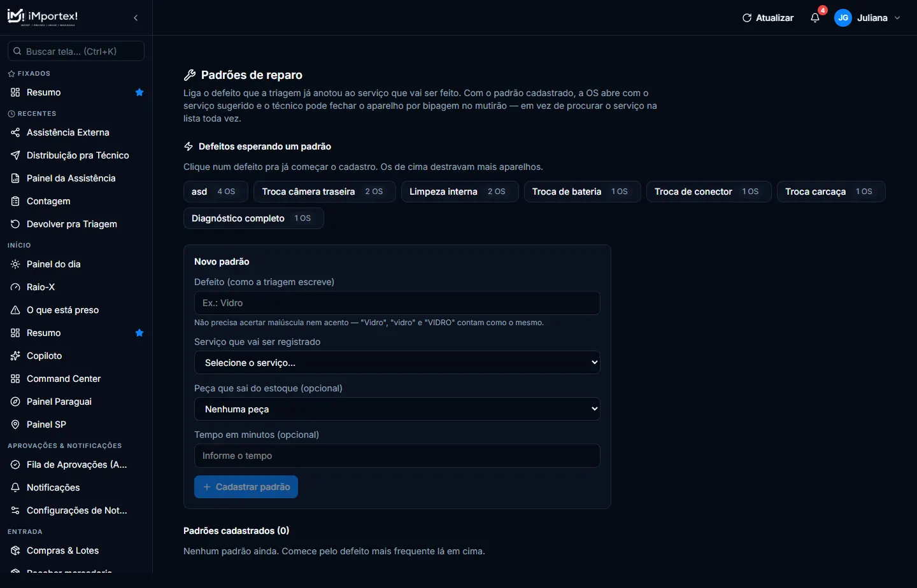917x588 pixels.
Task: Choose the Limpeza interna defect chip
Action: click(x=460, y=192)
